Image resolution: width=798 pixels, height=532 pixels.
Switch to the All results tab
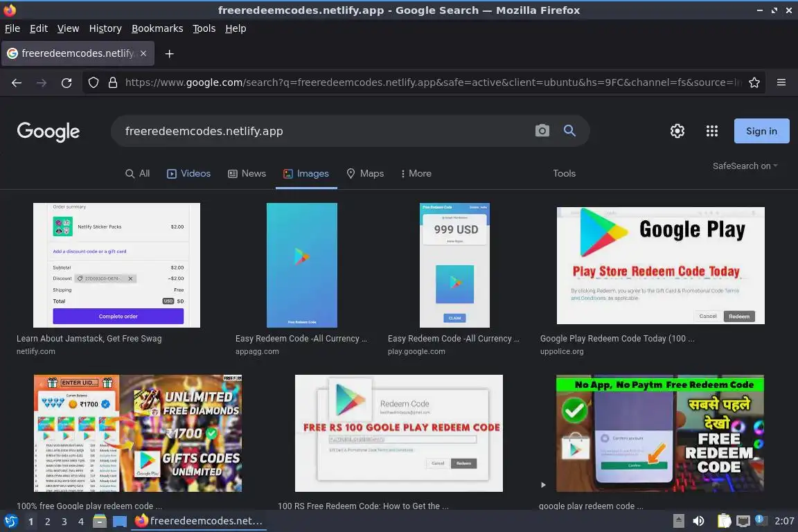pos(137,174)
